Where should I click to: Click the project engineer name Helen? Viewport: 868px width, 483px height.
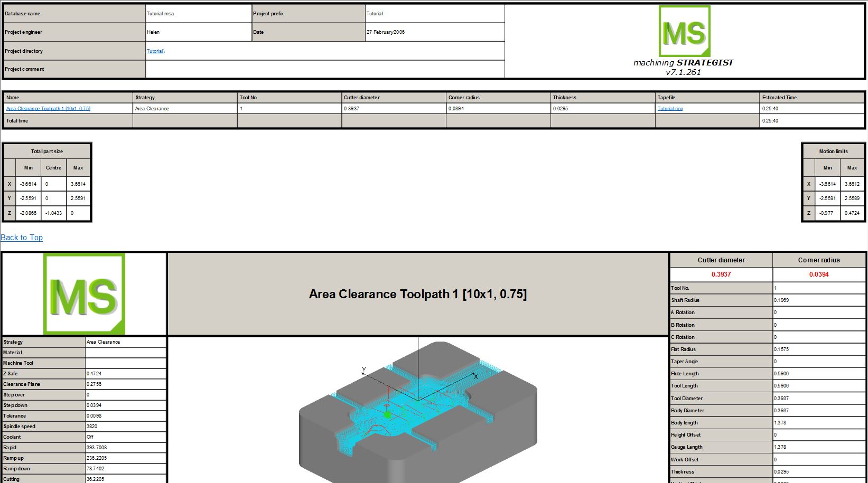pos(153,32)
